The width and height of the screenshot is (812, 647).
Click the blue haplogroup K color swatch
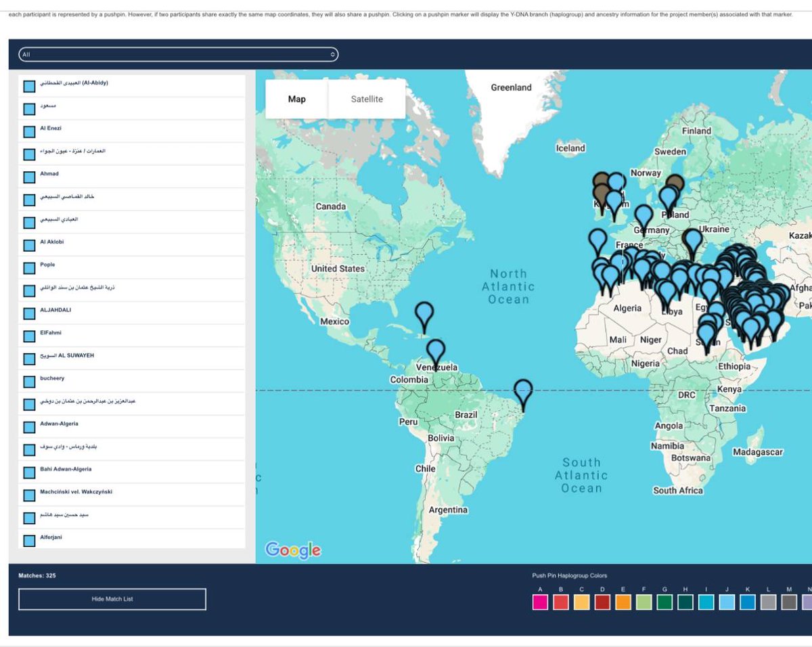pos(748,602)
